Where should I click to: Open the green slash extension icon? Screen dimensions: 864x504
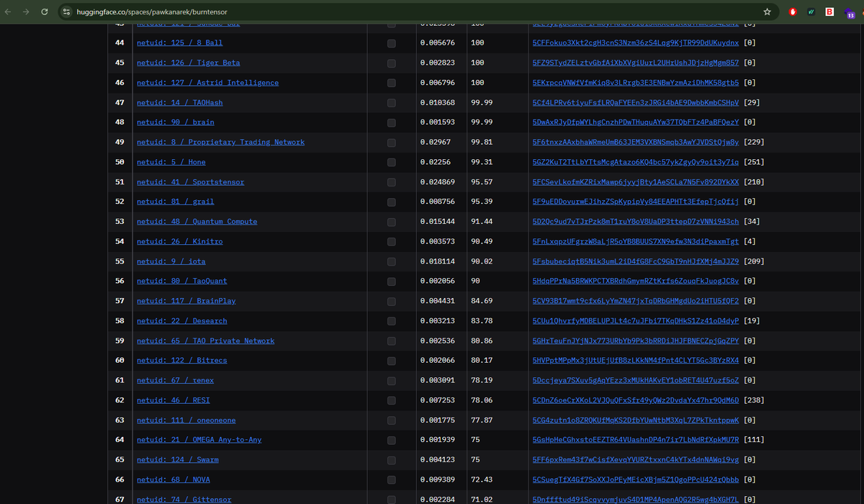pyautogui.click(x=811, y=12)
